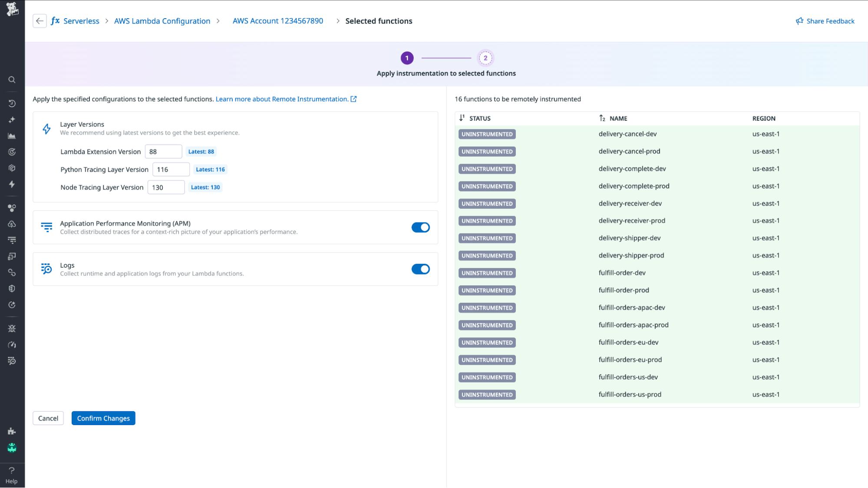
Task: Open AWS Account 1234567890 breadcrumb
Action: [x=277, y=21]
